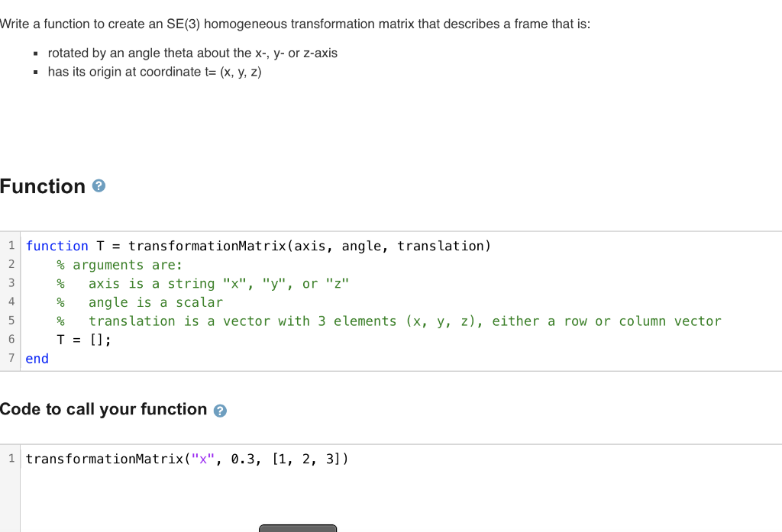Click the end keyword on line 7

tap(36, 358)
